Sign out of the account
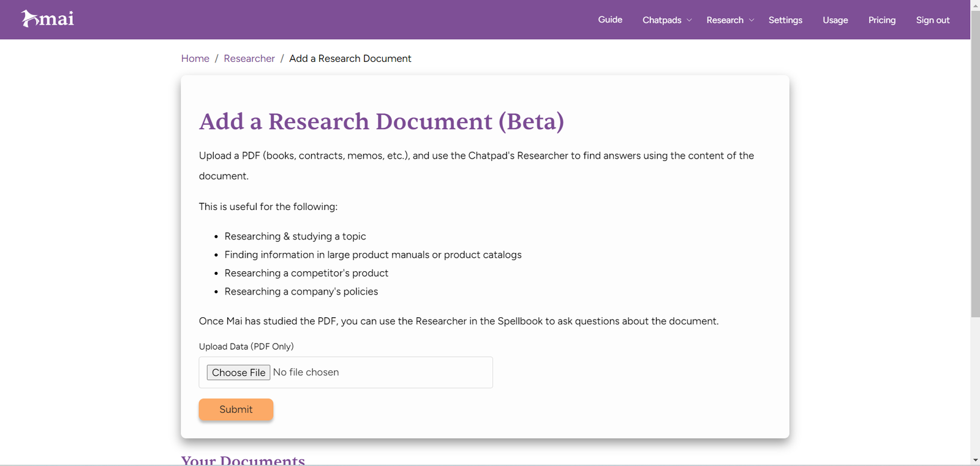 932,20
